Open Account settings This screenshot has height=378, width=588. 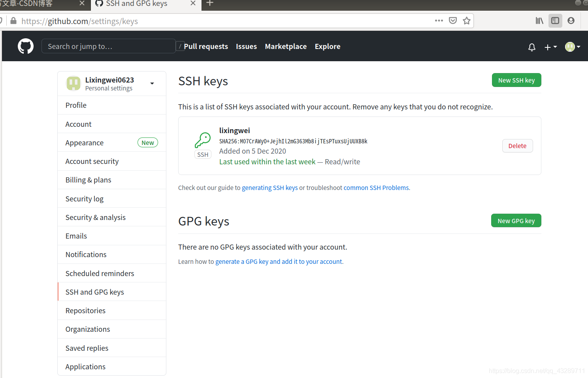112,124
